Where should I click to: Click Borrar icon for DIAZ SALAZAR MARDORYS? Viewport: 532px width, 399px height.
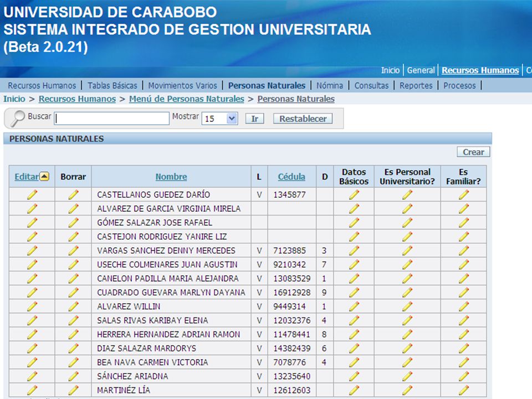point(73,348)
